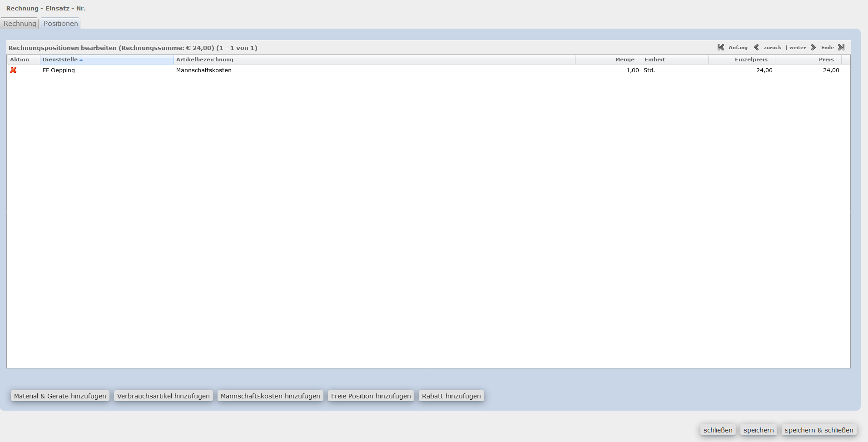This screenshot has height=442, width=868.
Task: Save the invoice with speichern
Action: (759, 430)
